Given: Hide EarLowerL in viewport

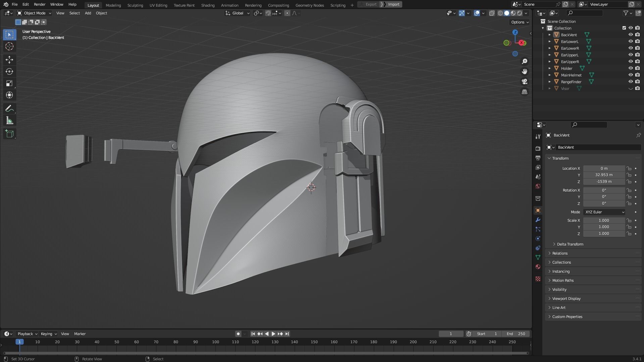Looking at the screenshot, I should coord(631,41).
